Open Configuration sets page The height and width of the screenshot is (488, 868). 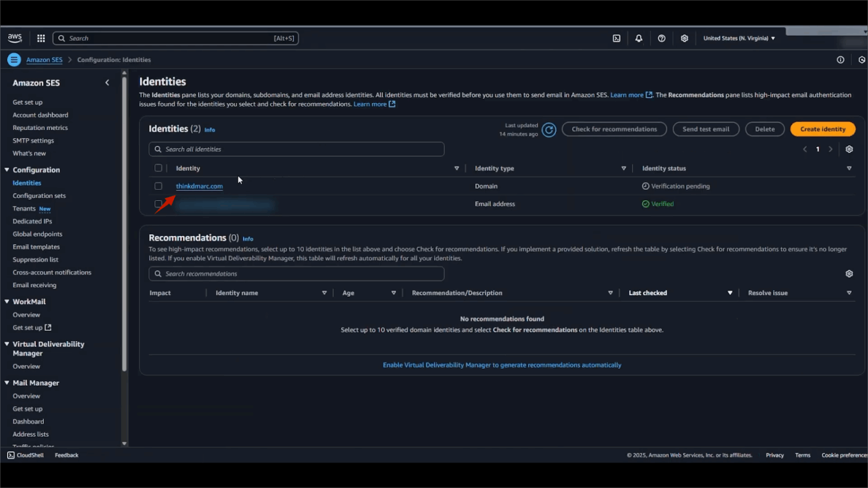[39, 195]
